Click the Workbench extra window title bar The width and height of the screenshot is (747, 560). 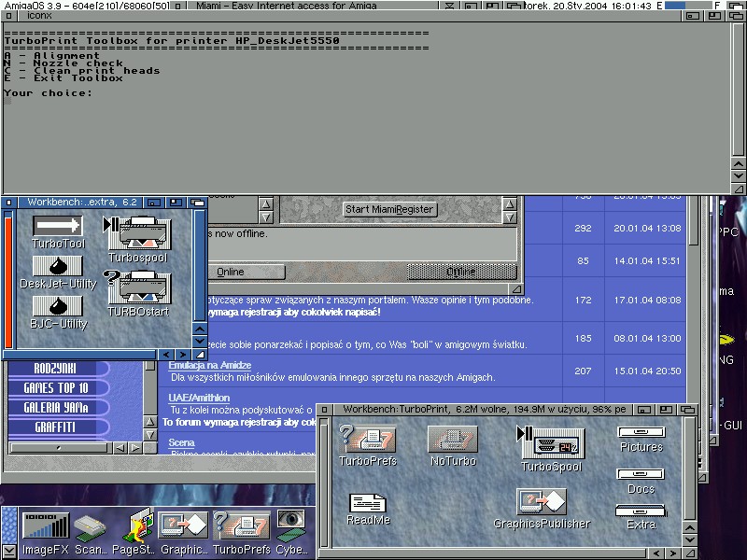point(82,203)
